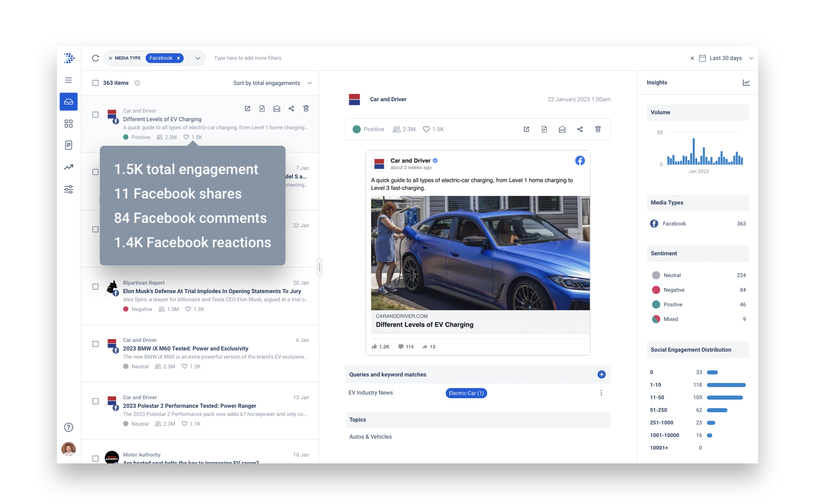Open the hamburger menu in sidebar
The width and height of the screenshot is (815, 504).
click(69, 80)
